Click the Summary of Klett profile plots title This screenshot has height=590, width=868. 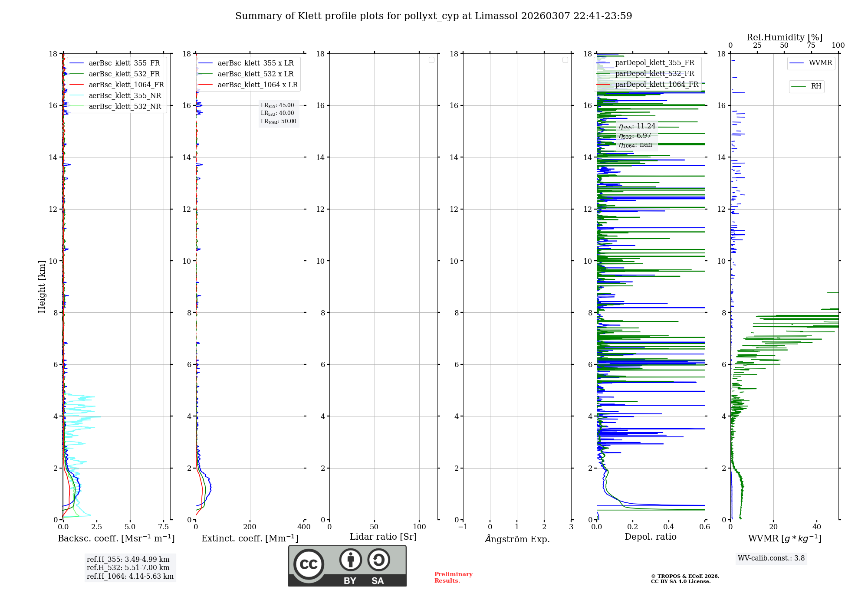(434, 16)
